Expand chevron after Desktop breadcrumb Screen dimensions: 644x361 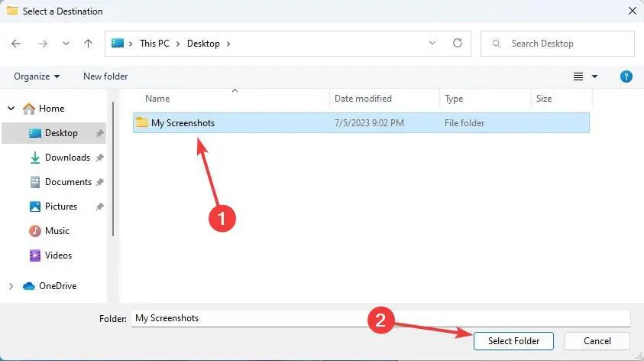[228, 44]
